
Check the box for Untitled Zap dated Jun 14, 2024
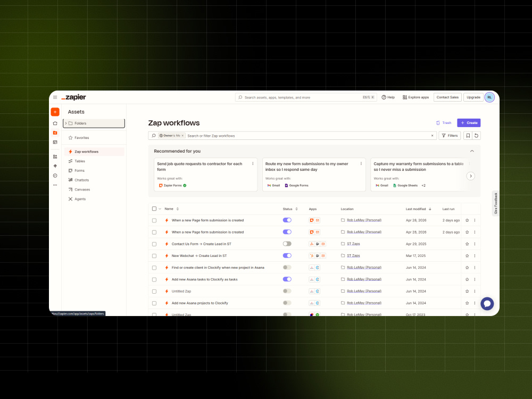click(154, 292)
